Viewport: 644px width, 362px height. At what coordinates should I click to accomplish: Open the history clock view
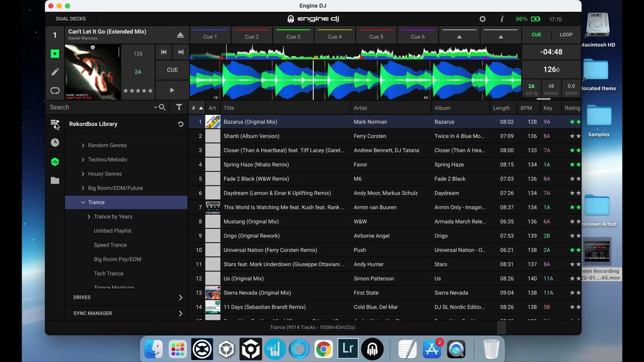pos(55,143)
